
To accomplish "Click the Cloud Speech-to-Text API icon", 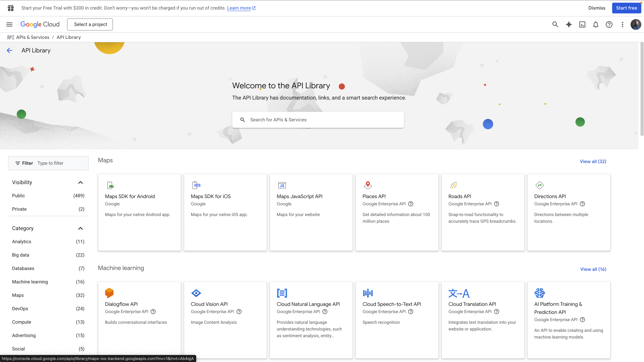I will (x=368, y=293).
